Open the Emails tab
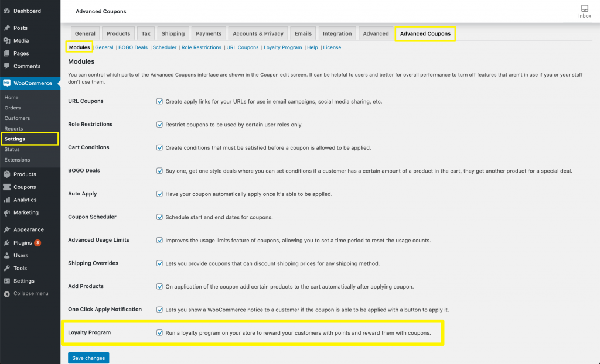 [303, 33]
